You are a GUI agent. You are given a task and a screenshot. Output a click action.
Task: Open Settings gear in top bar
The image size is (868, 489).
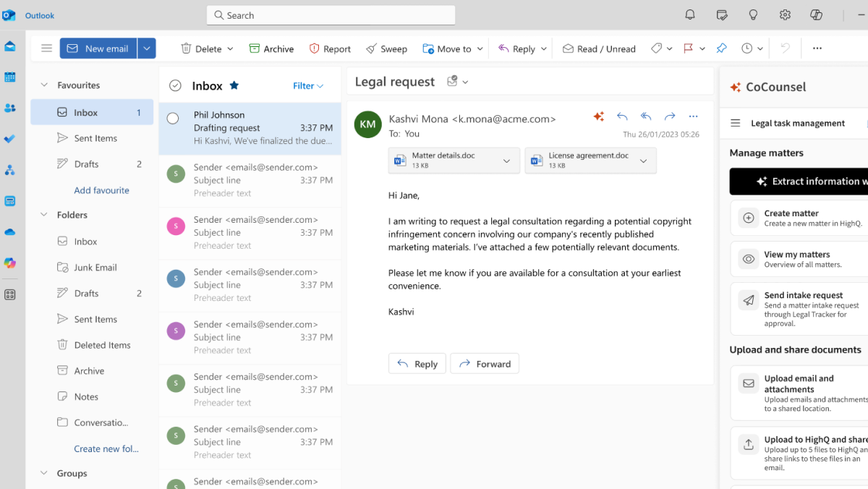click(x=785, y=15)
